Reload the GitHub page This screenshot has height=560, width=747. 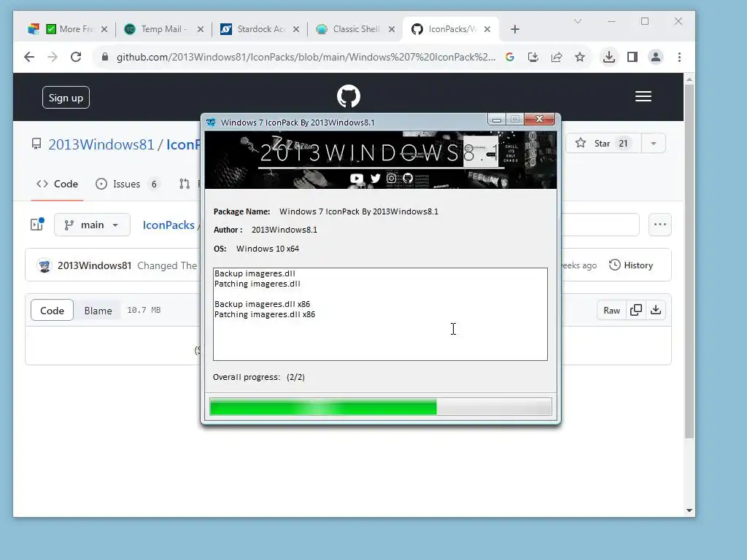tap(76, 57)
